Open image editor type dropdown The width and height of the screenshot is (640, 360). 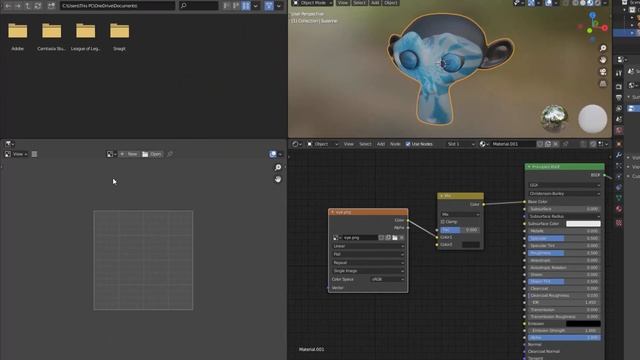coord(9,144)
